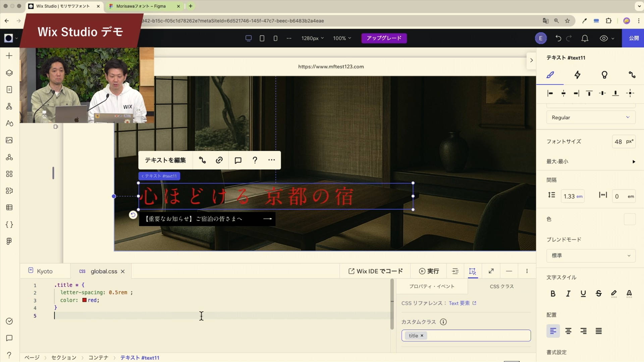Image resolution: width=644 pixels, height=362 pixels.
Task: Open the text color swatch
Action: pyautogui.click(x=630, y=219)
